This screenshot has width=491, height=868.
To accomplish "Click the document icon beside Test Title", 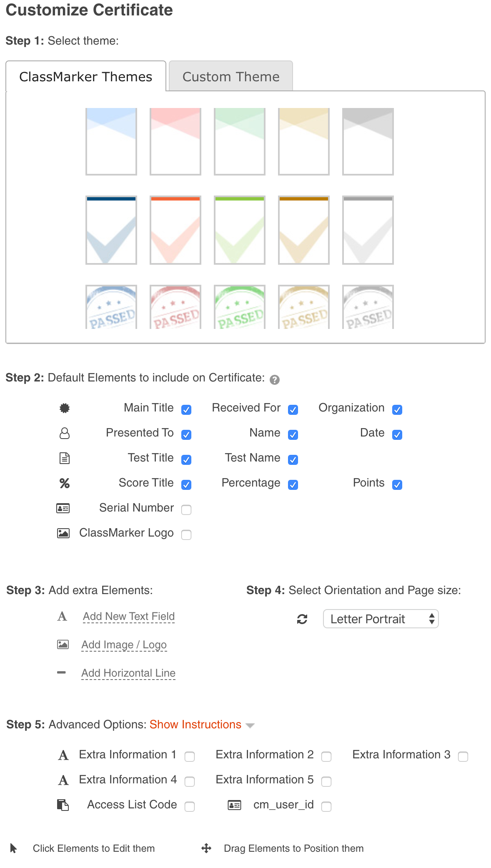I will [64, 458].
